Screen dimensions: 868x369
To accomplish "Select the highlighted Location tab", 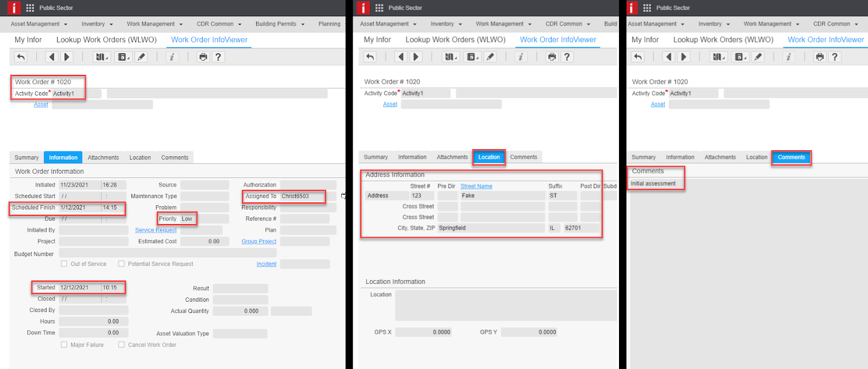I will 489,157.
